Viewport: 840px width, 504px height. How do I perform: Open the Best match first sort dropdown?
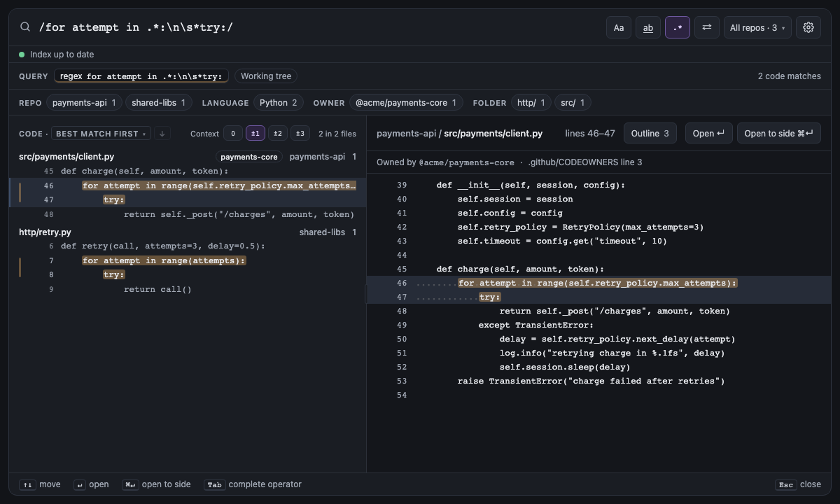pyautogui.click(x=101, y=134)
